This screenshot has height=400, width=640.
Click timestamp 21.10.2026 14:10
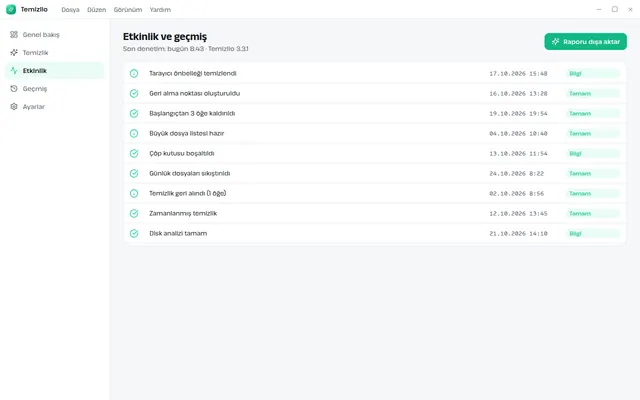(518, 233)
